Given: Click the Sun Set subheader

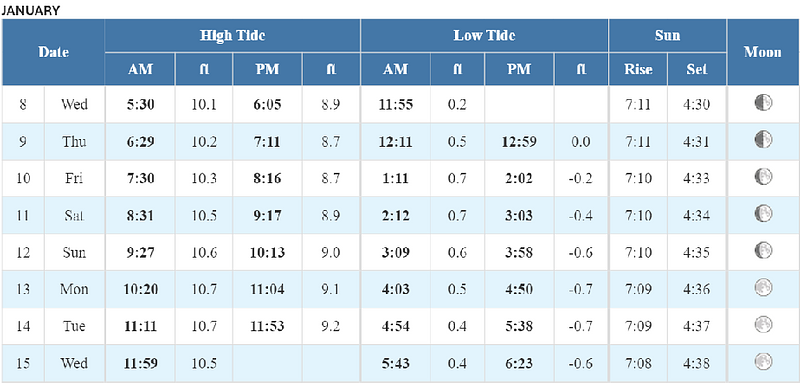Looking at the screenshot, I should click(x=697, y=69).
